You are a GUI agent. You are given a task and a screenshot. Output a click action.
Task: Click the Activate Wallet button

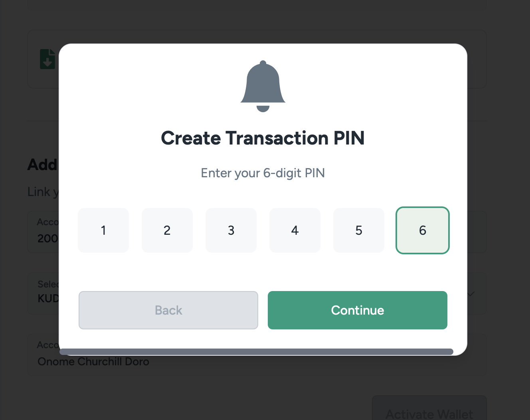click(x=429, y=408)
